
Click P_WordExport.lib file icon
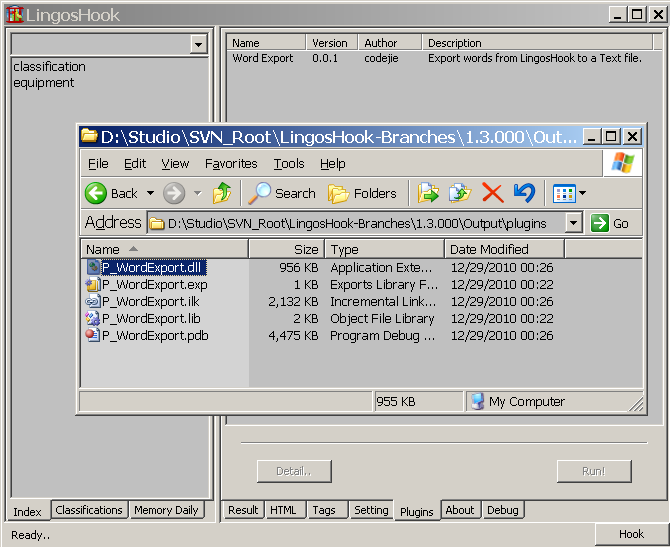(x=93, y=319)
